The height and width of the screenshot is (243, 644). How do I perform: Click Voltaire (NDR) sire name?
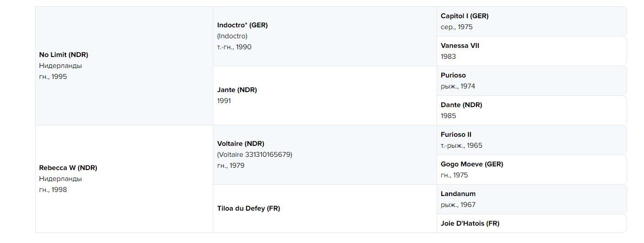(241, 144)
